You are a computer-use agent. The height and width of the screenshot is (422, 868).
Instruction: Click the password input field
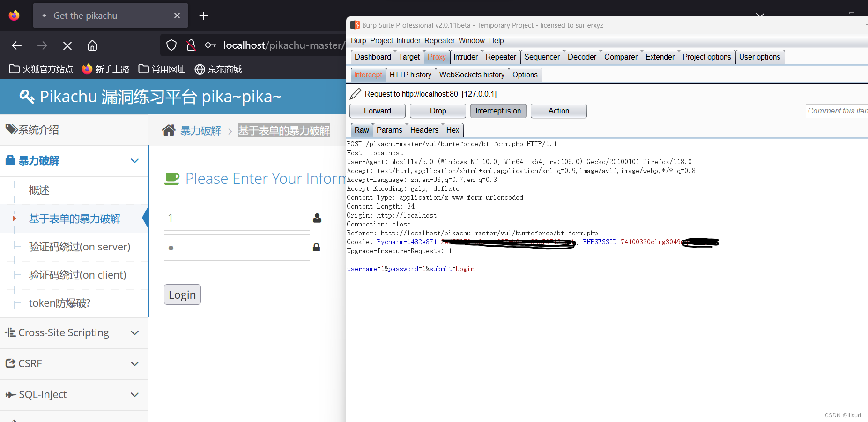coord(237,248)
